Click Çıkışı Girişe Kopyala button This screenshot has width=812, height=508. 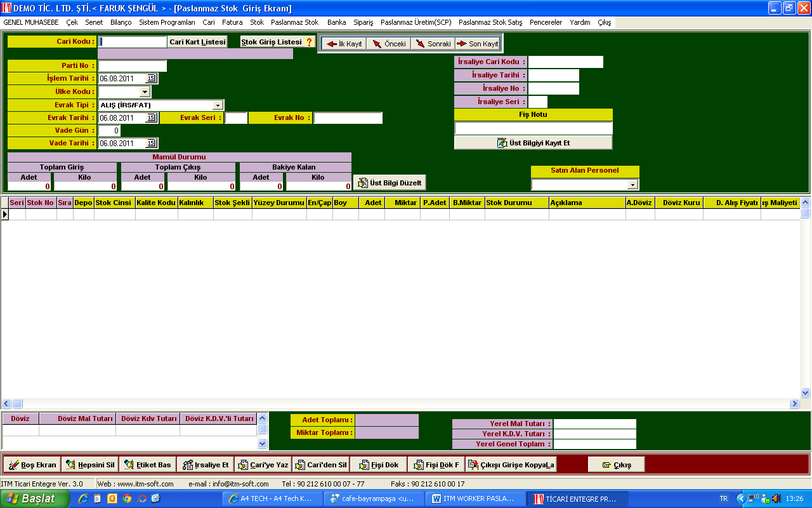pyautogui.click(x=511, y=465)
